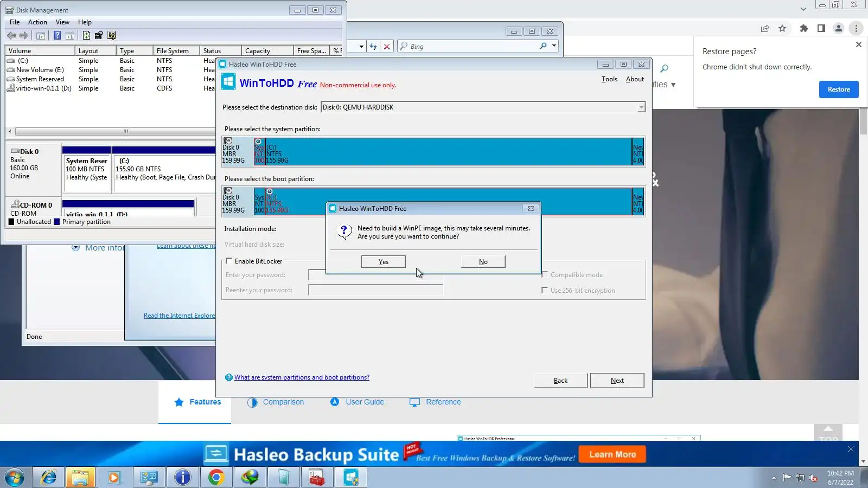868x488 pixels.
Task: Launch Windows Media Player from the taskbar
Action: pos(114,478)
